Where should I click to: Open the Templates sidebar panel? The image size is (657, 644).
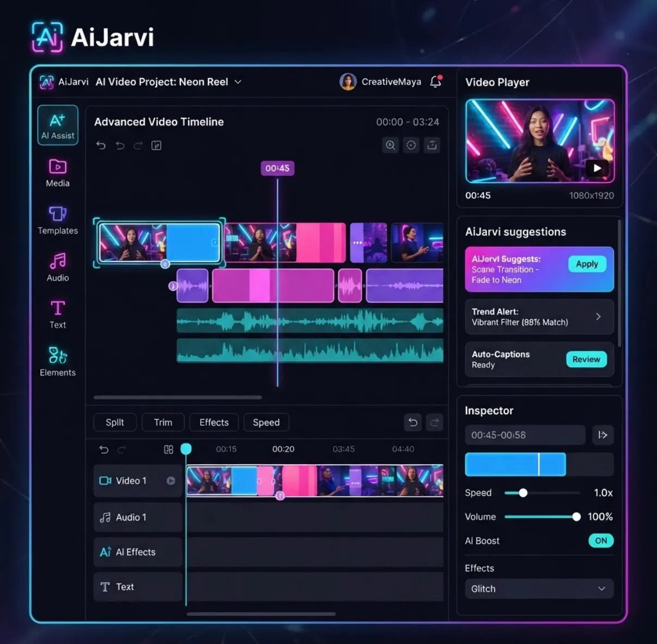click(58, 221)
